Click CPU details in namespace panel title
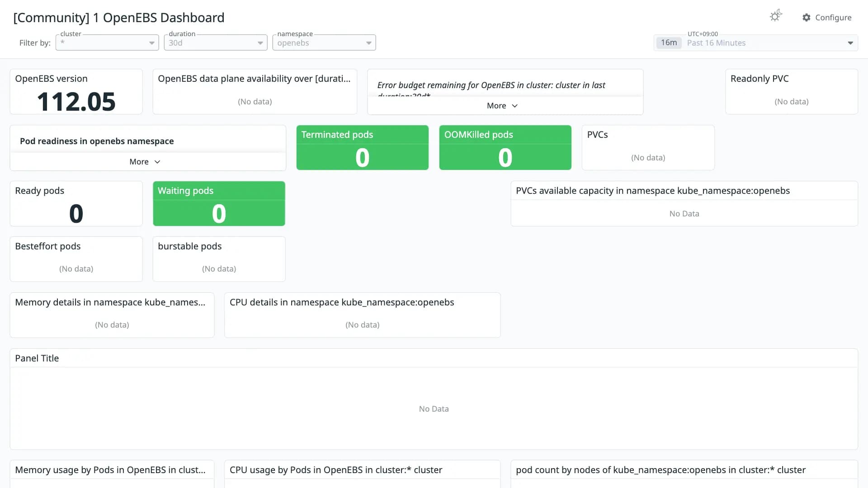 pyautogui.click(x=342, y=302)
